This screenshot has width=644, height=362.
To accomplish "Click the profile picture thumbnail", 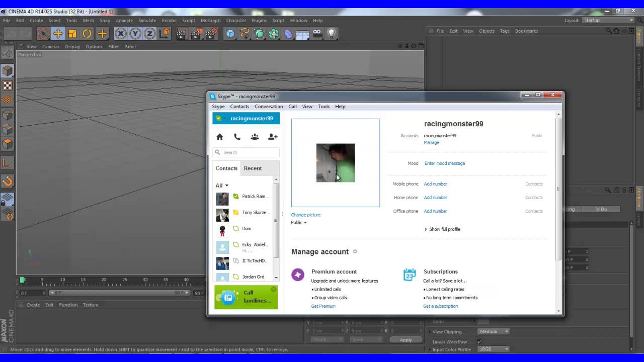I will 336,163.
